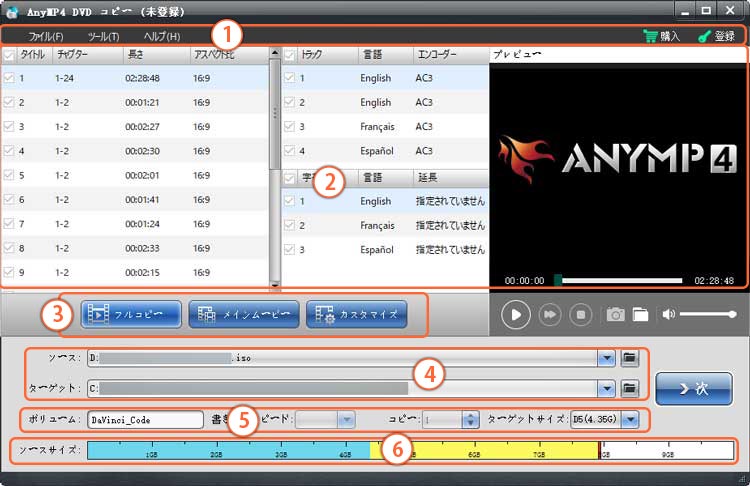Browse for target with folder icon

(629, 388)
